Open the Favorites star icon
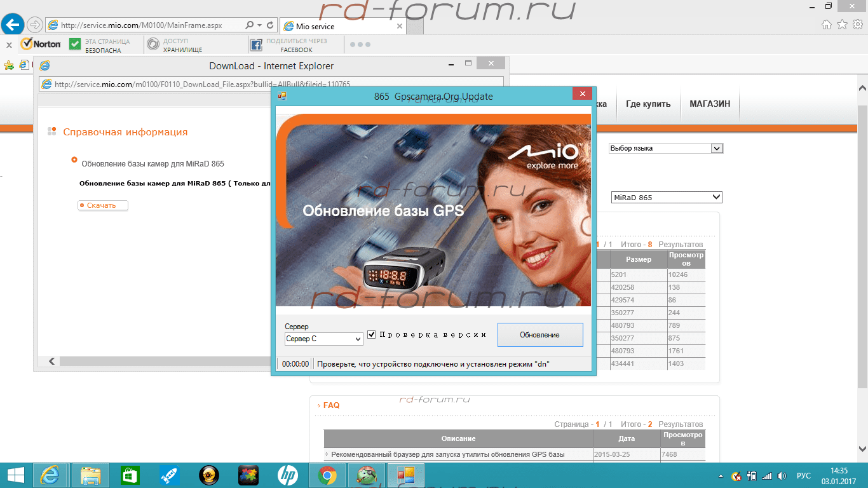The image size is (868, 488). 842,25
